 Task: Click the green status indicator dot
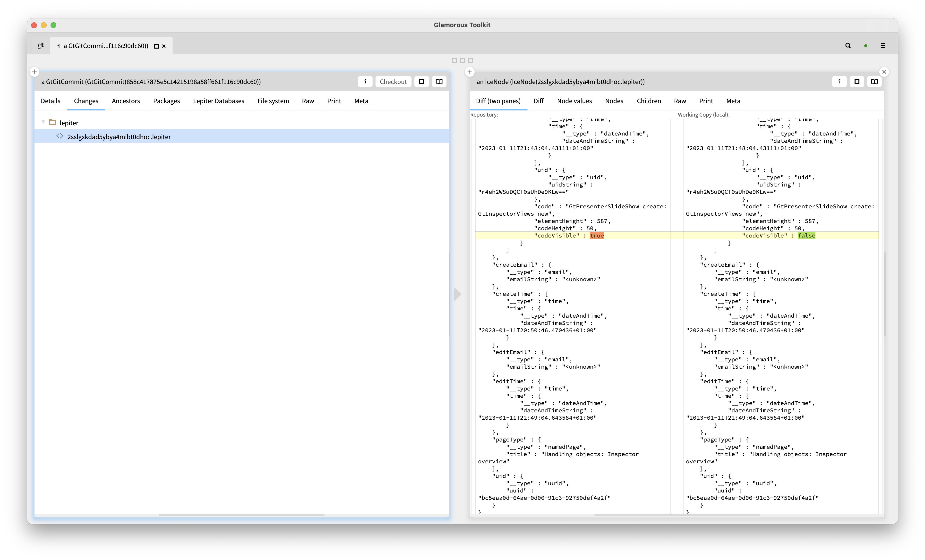(866, 45)
